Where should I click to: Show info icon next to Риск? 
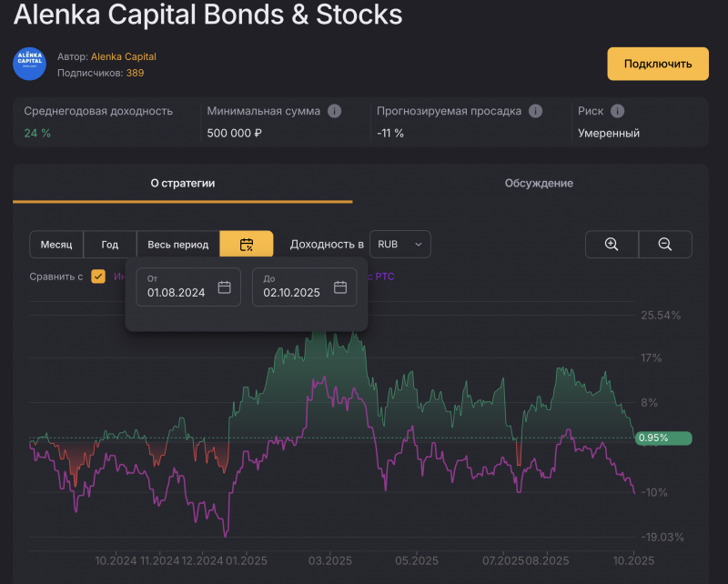(618, 111)
